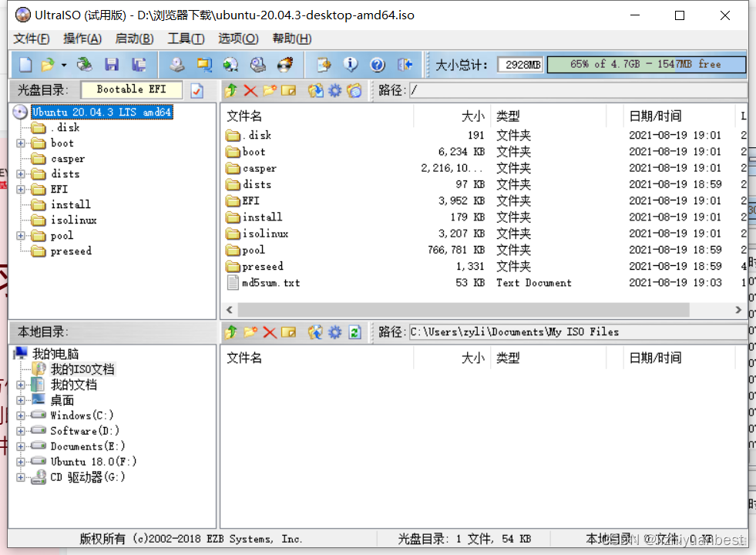
Task: Open the 工具(T) menu
Action: 186,39
